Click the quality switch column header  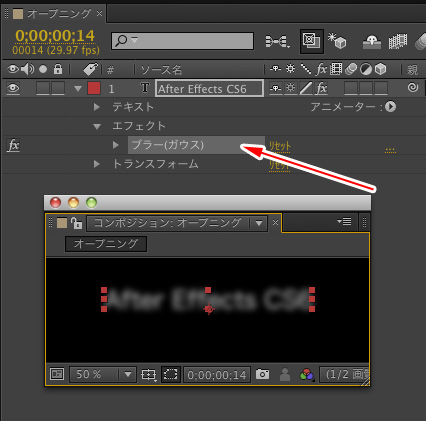coord(306,69)
